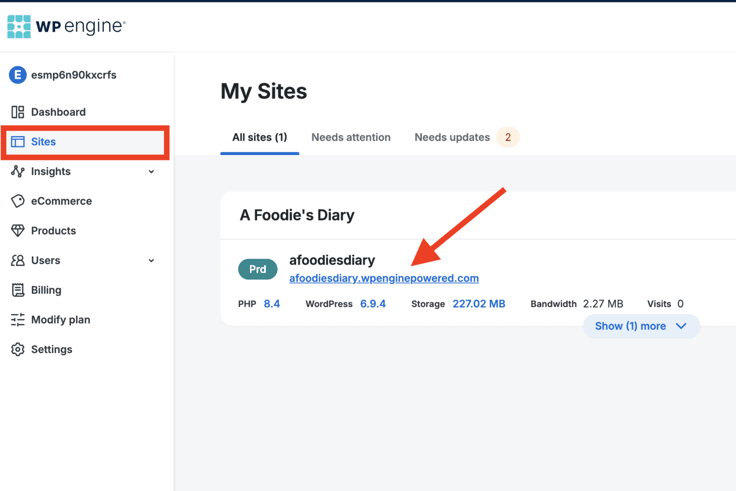Open Modify plan page

[x=61, y=320]
